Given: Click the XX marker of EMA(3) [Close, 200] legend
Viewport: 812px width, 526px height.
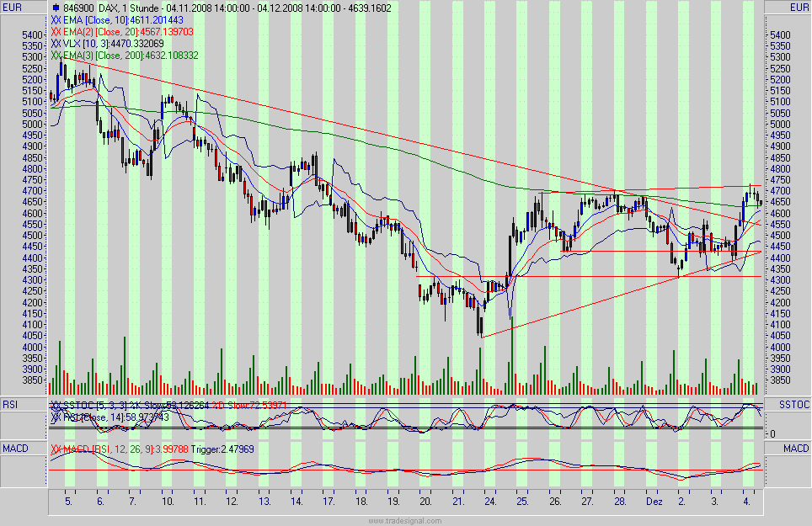Looking at the screenshot, I should pos(56,56).
